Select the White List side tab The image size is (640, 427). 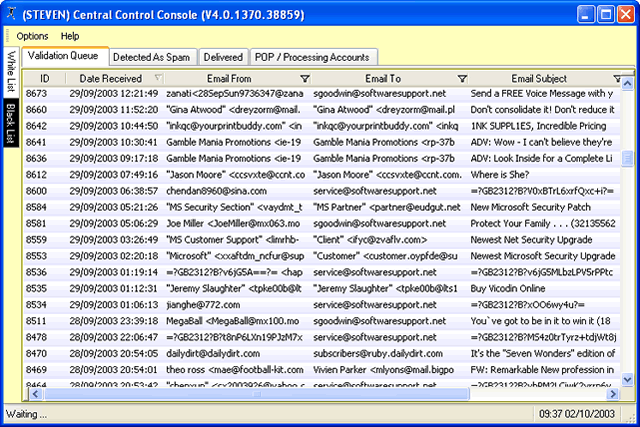pyautogui.click(x=11, y=72)
